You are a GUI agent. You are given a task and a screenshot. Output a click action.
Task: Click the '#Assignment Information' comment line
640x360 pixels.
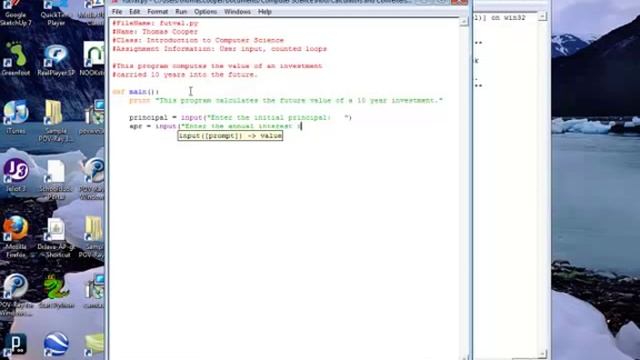pos(220,49)
